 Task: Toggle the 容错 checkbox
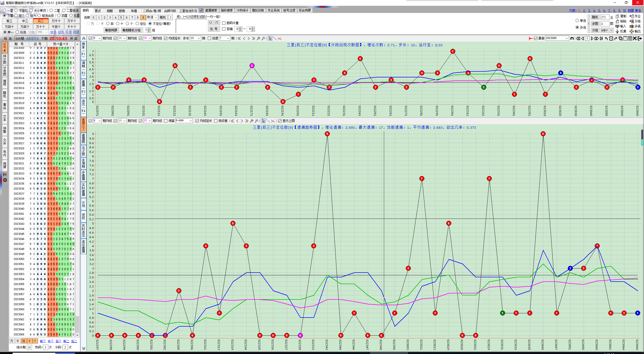pyautogui.click(x=224, y=29)
